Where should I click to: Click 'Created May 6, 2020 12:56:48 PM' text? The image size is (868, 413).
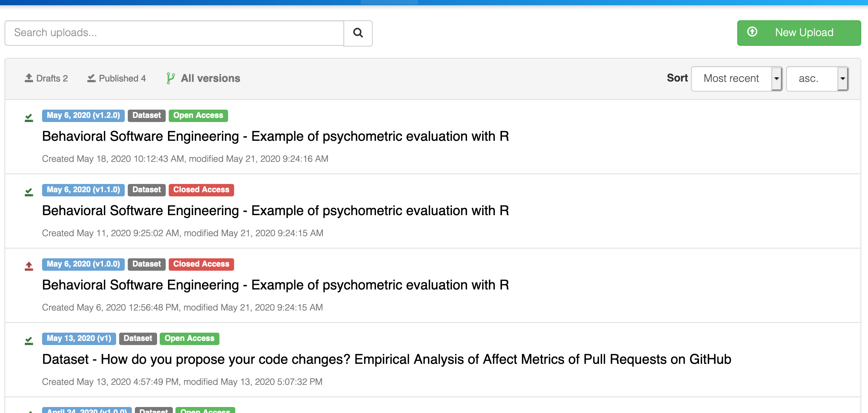point(110,307)
